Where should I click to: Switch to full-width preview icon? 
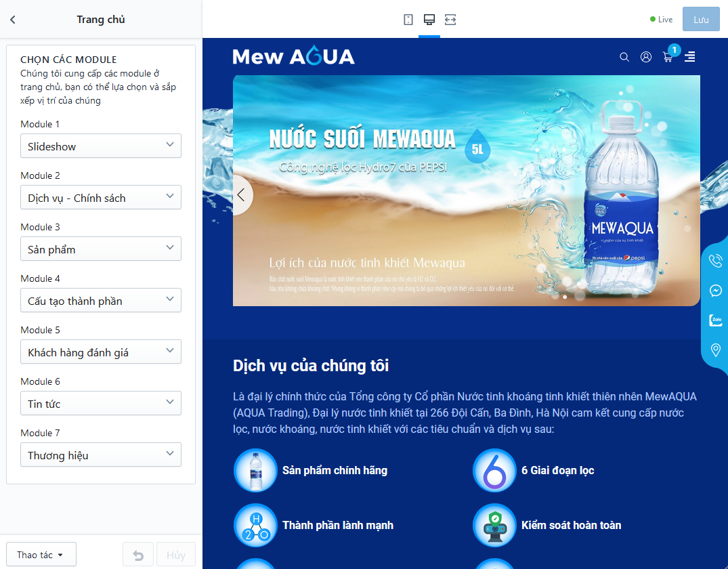[x=450, y=20]
